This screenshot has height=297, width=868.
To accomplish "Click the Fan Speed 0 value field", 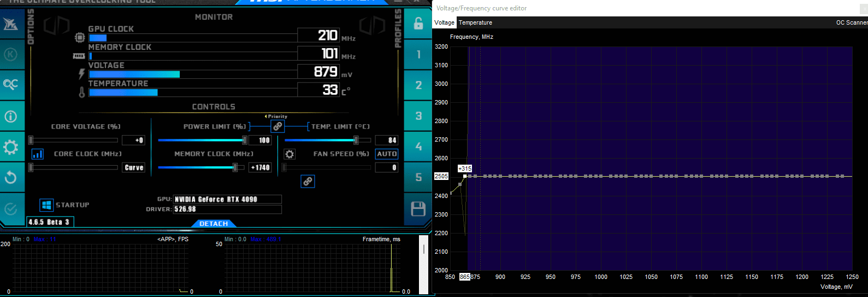I will coord(387,168).
